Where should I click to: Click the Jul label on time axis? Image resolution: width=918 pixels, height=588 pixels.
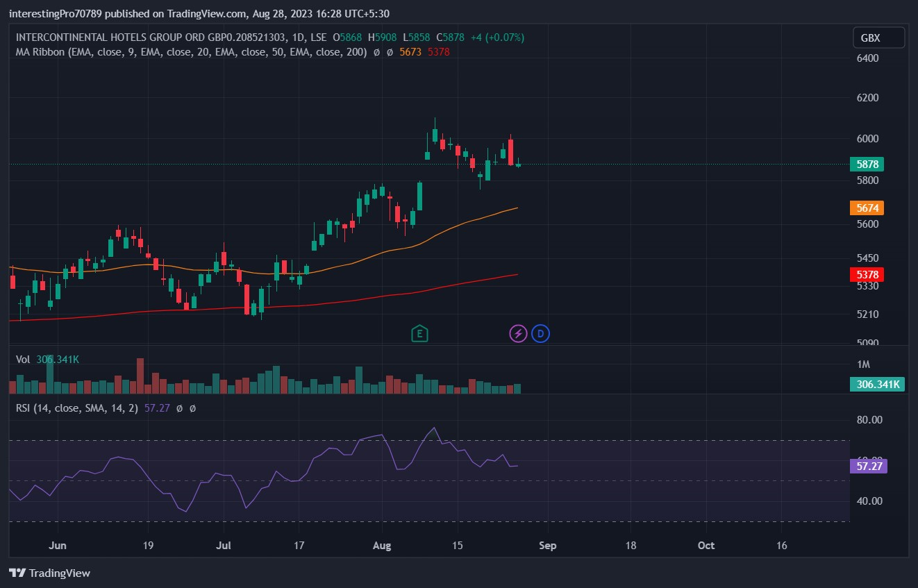[x=224, y=546]
